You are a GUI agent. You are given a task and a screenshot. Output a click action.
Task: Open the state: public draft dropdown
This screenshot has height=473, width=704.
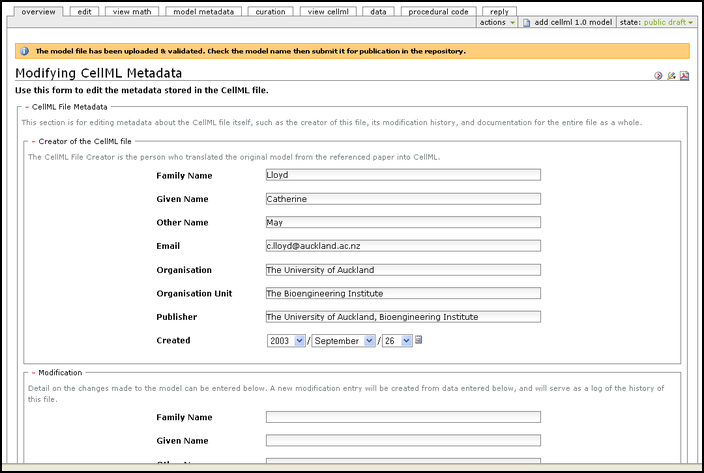[656, 22]
